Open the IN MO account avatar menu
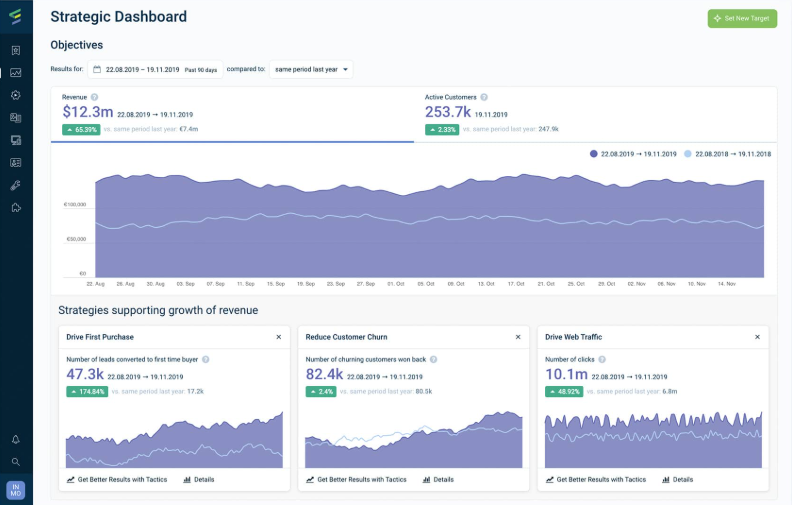Viewport: 792px width, 505px height. [x=16, y=490]
